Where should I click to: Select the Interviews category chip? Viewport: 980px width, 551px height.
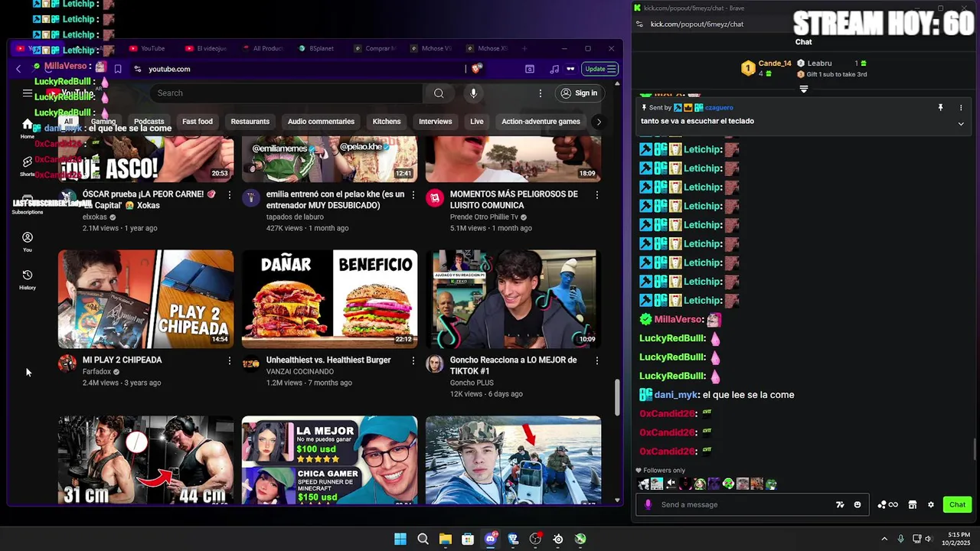click(x=436, y=122)
